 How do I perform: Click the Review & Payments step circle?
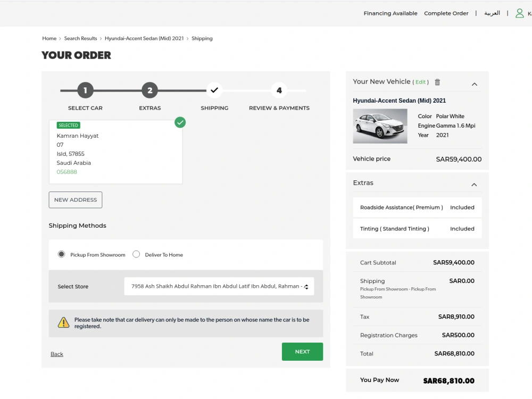tap(279, 90)
